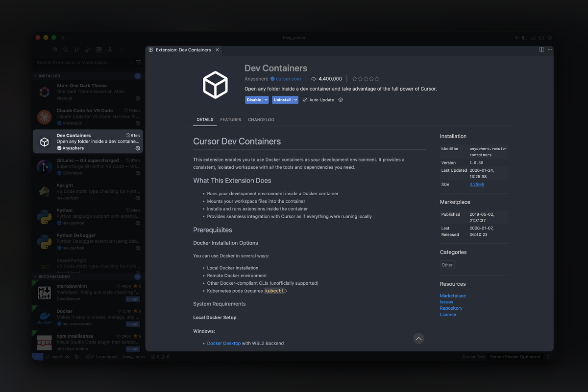
Task: Switch to the CHANGELOG tab
Action: [x=261, y=120]
